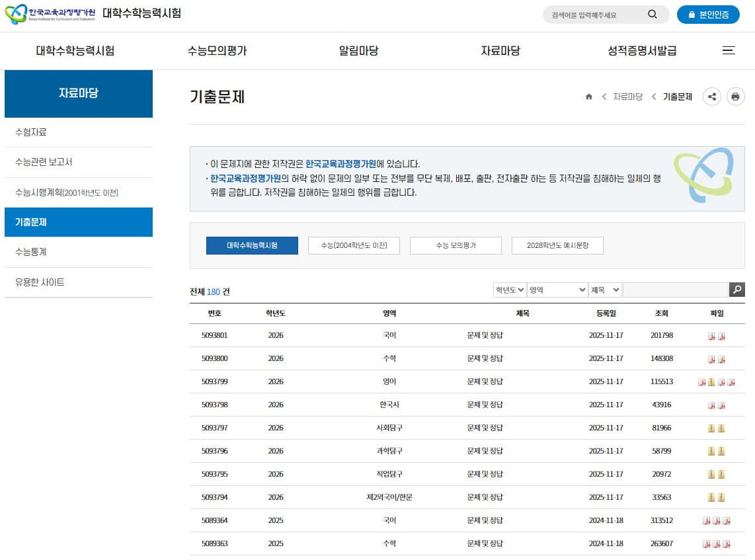Download first ZIP in 제2외국어/한문 row
This screenshot has width=755, height=560.
pos(711,498)
